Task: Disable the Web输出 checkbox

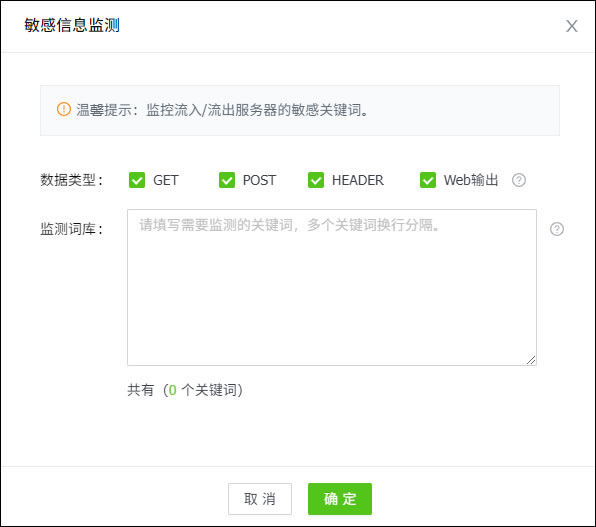Action: (x=428, y=180)
